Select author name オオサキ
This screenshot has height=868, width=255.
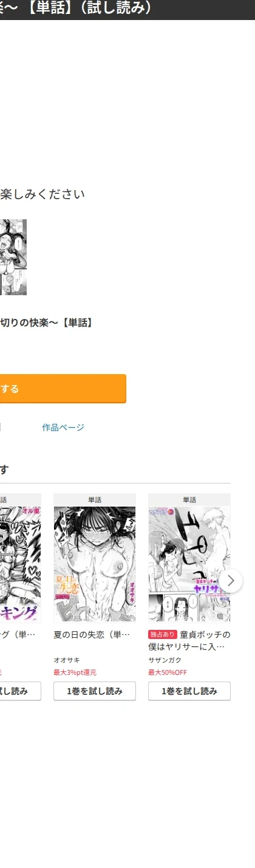coord(67,660)
